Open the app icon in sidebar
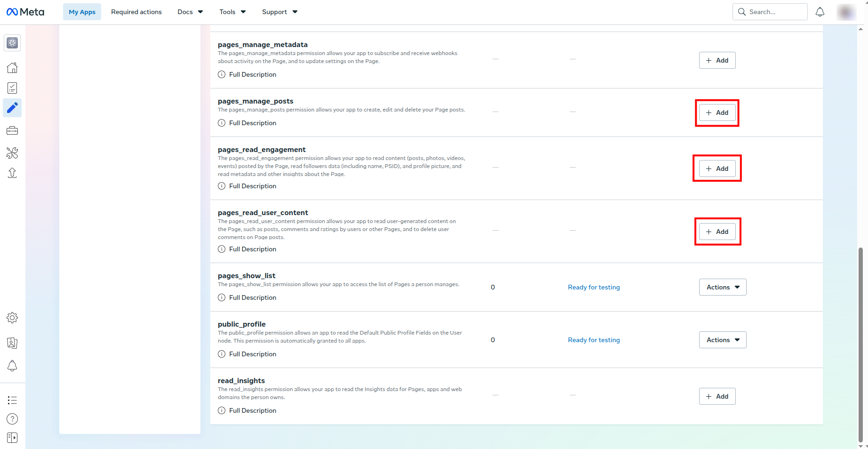868x449 pixels. point(13,43)
